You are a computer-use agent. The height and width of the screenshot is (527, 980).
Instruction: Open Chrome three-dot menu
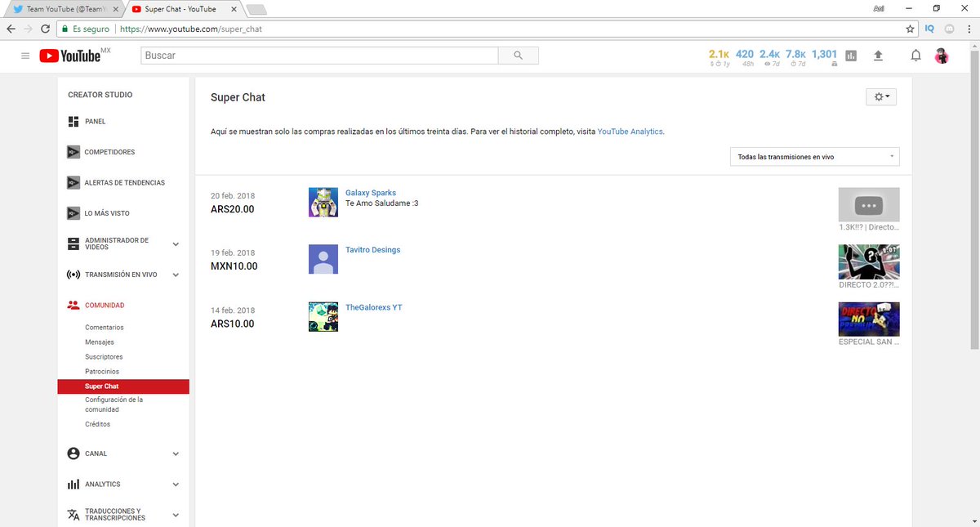coord(969,28)
